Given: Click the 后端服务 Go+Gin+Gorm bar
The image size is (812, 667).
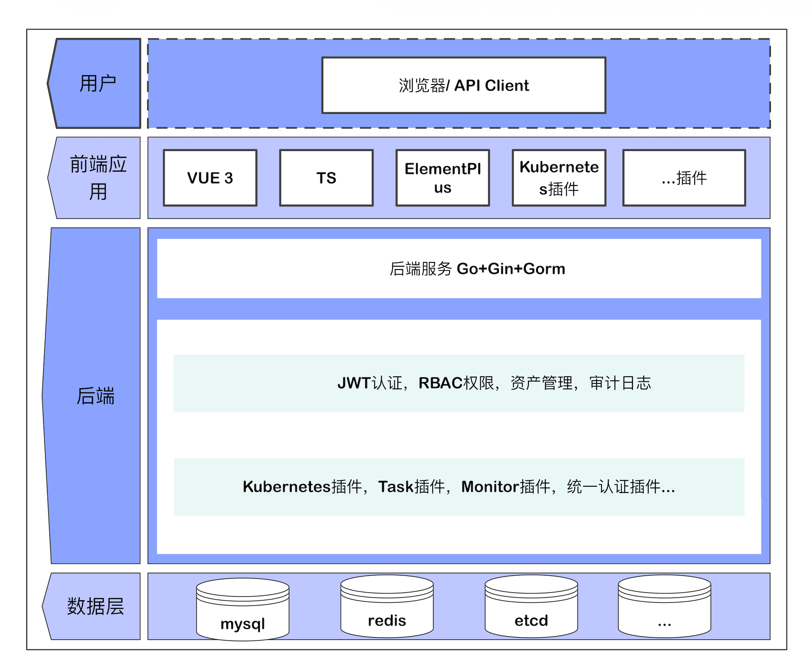Looking at the screenshot, I should coord(459,269).
